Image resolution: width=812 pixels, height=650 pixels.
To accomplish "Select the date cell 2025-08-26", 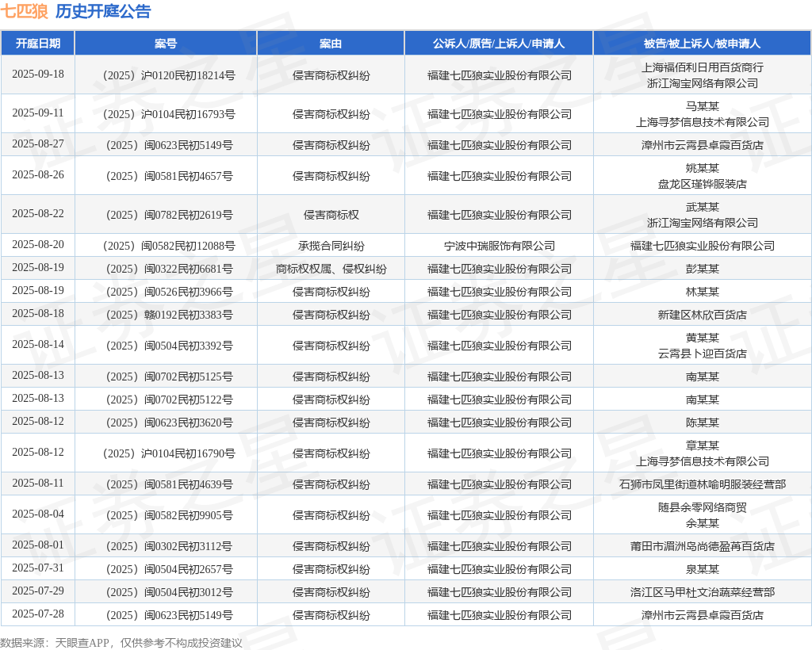I will tap(38, 175).
